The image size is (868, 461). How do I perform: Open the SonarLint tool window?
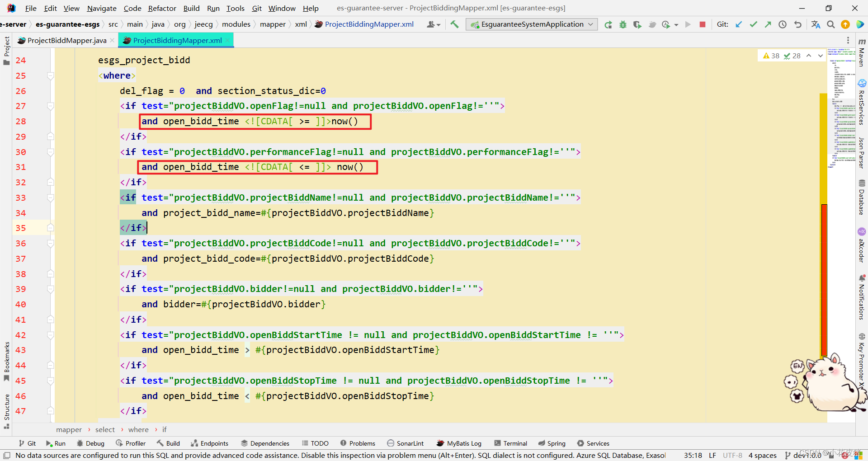click(x=406, y=443)
